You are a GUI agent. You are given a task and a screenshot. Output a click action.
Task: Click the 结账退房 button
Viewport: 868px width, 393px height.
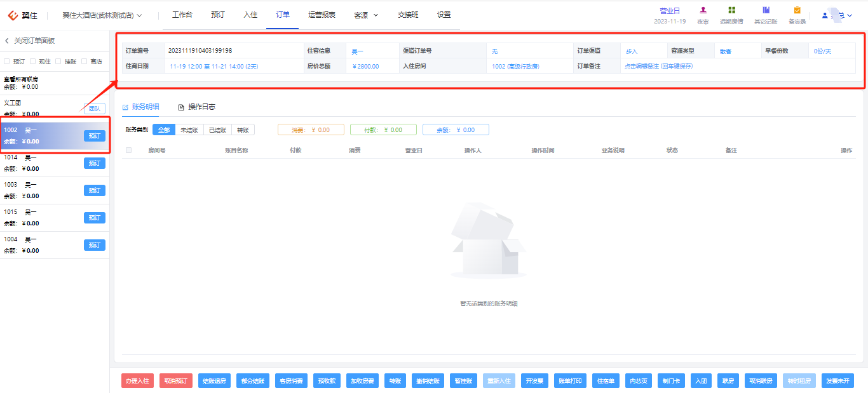point(214,381)
